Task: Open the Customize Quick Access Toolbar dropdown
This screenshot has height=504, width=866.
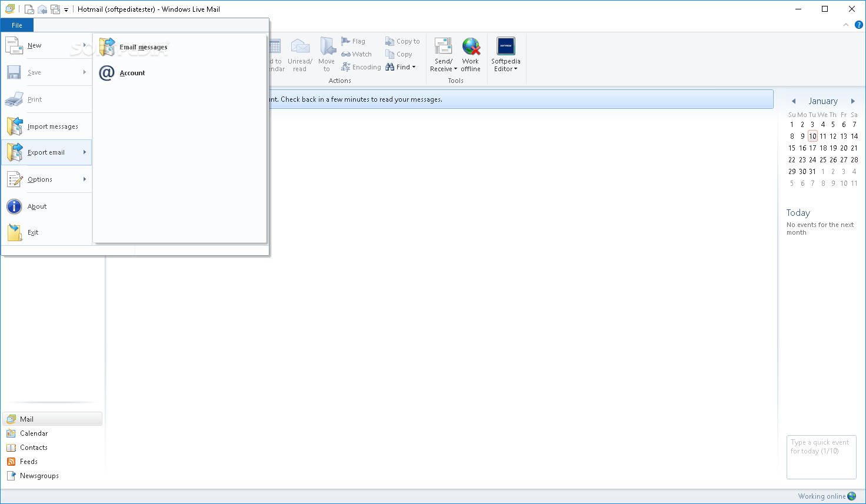Action: click(66, 10)
